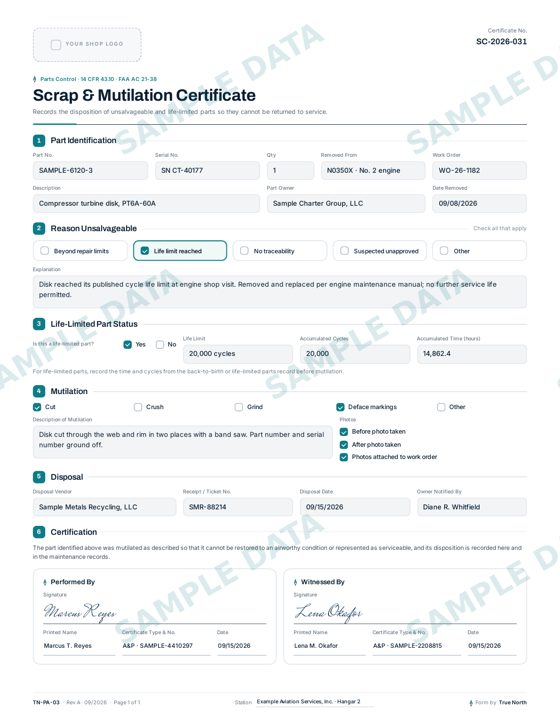Check the No traceability option
The width and height of the screenshot is (560, 725).
coord(244,251)
